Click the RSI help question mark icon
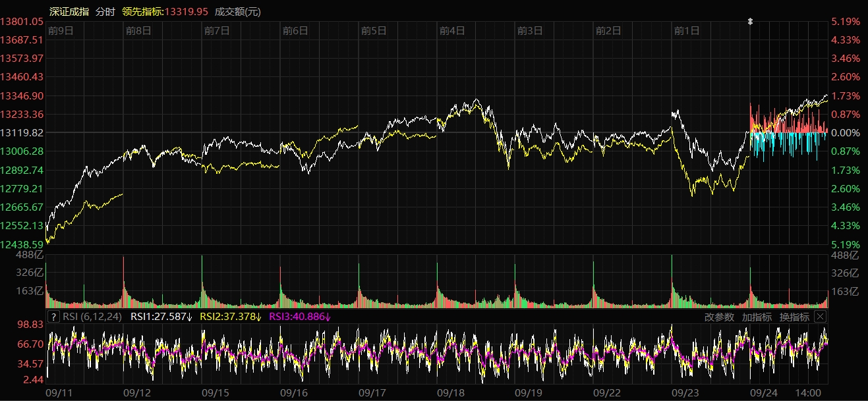Viewport: 868px width, 401px height. point(54,317)
